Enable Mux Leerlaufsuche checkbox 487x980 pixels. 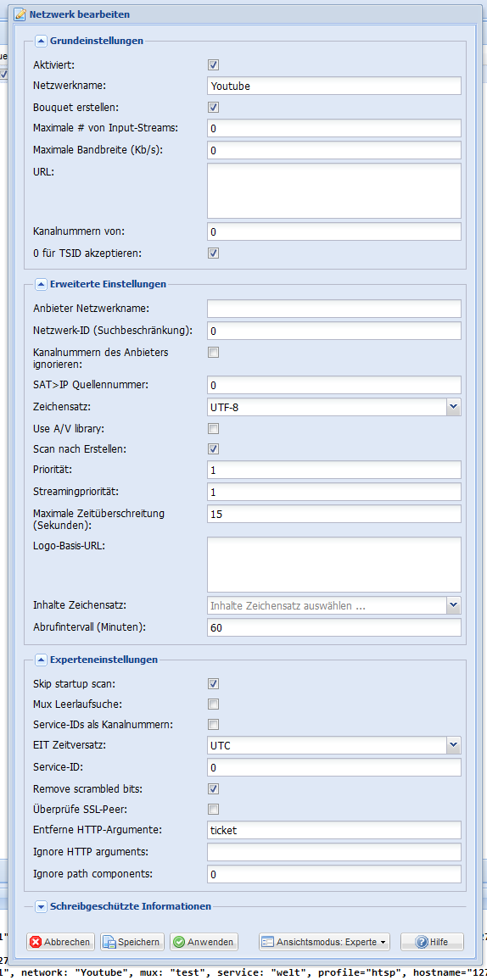[213, 704]
